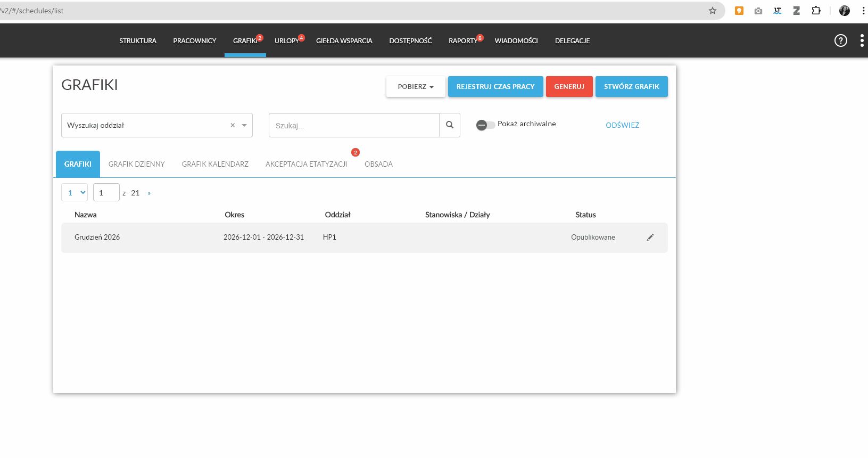Bookmark this page with the star icon
The image size is (868, 458).
pyautogui.click(x=712, y=11)
